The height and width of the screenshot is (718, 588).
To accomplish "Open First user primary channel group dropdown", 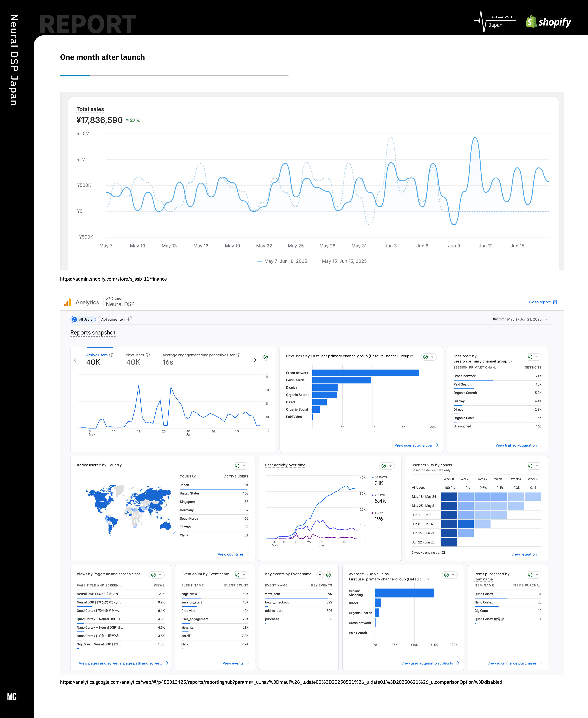I will point(362,356).
